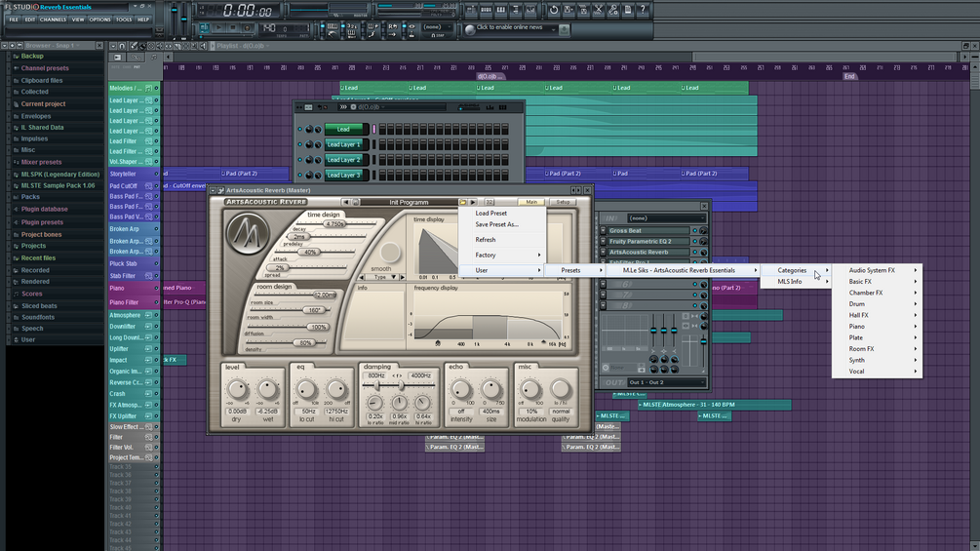
Task: Open the Plugin database browser folder
Action: pos(44,210)
